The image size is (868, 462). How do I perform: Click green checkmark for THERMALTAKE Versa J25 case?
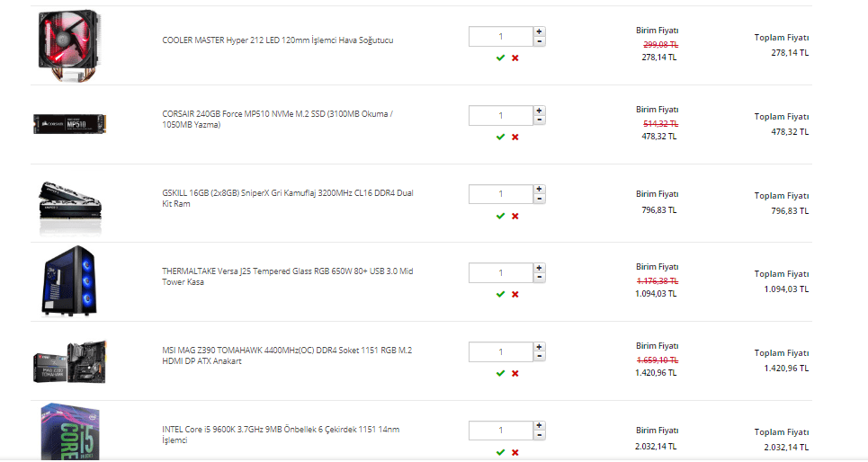pos(500,294)
